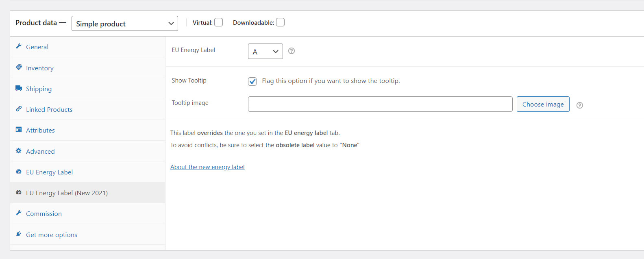
Task: Open the Commission tab
Action: [x=44, y=214]
